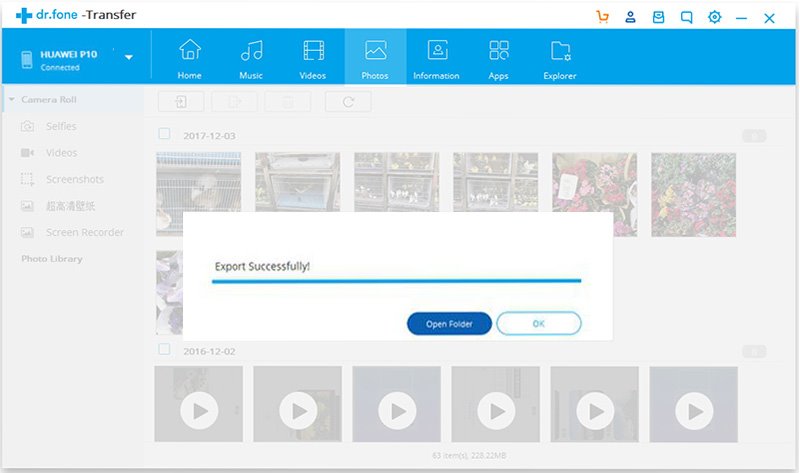Switch to the Music tab
The height and width of the screenshot is (473, 800).
point(251,59)
